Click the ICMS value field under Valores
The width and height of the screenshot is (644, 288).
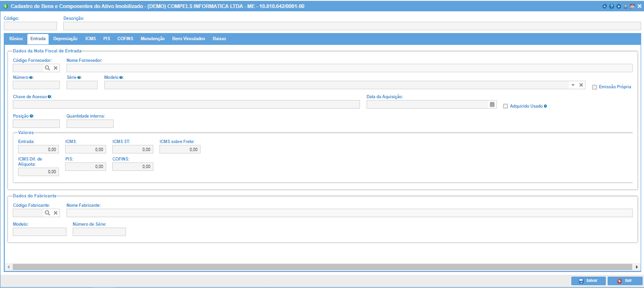coord(85,149)
